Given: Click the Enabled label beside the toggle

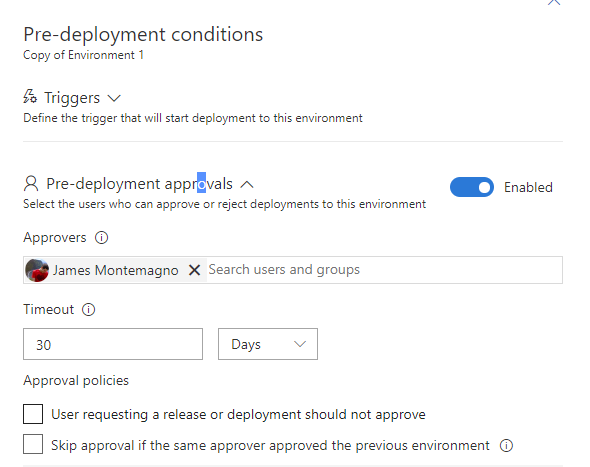Looking at the screenshot, I should (528, 187).
